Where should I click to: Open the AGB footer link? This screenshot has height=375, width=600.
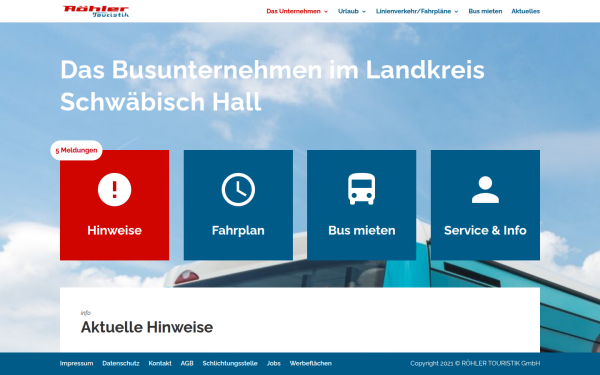(x=187, y=363)
